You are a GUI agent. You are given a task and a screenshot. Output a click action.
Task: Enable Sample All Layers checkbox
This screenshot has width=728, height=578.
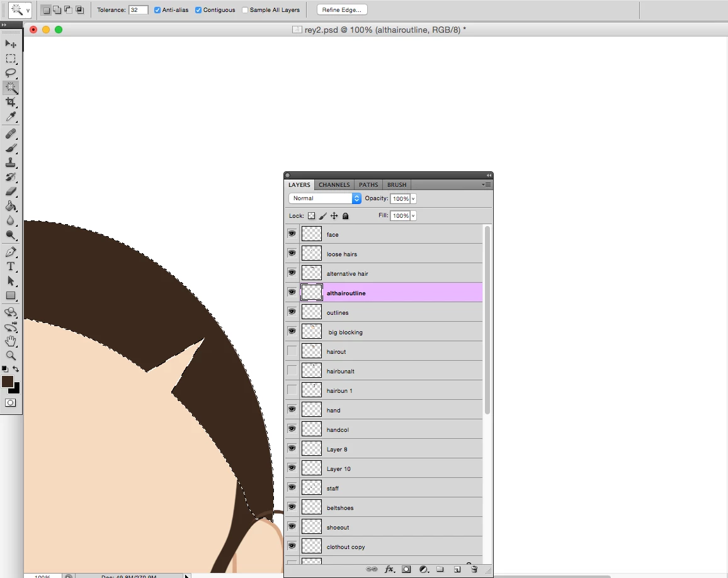coord(245,9)
